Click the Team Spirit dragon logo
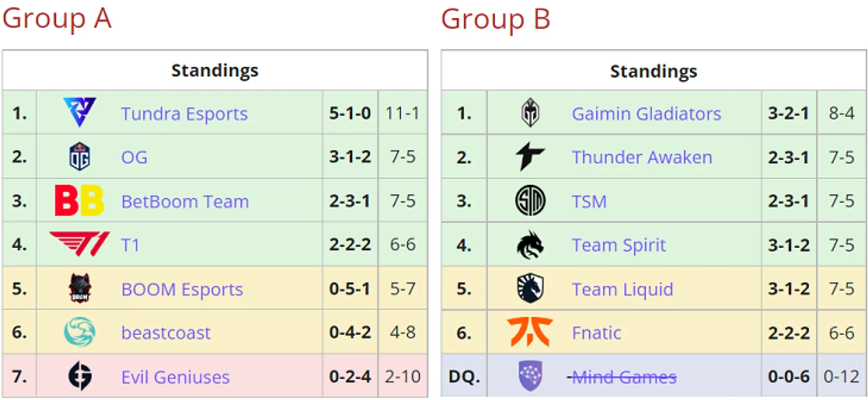 [530, 245]
